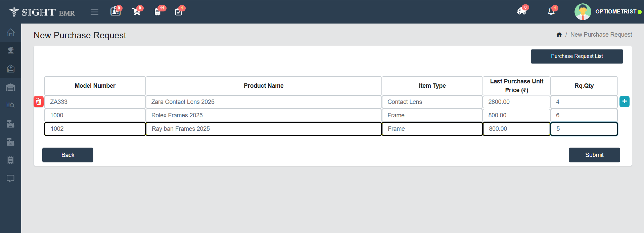Open the receipt icon with badge 11
Viewport: 644px width, 233px height.
(157, 12)
